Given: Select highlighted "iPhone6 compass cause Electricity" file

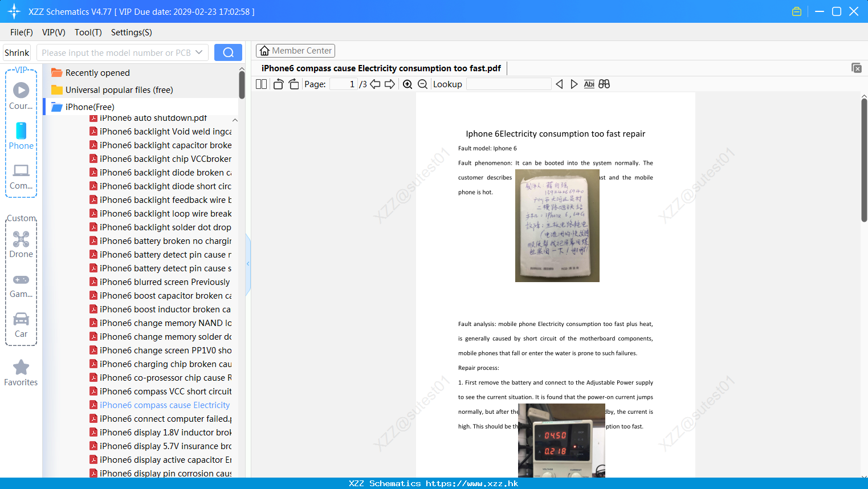Looking at the screenshot, I should 160,405.
